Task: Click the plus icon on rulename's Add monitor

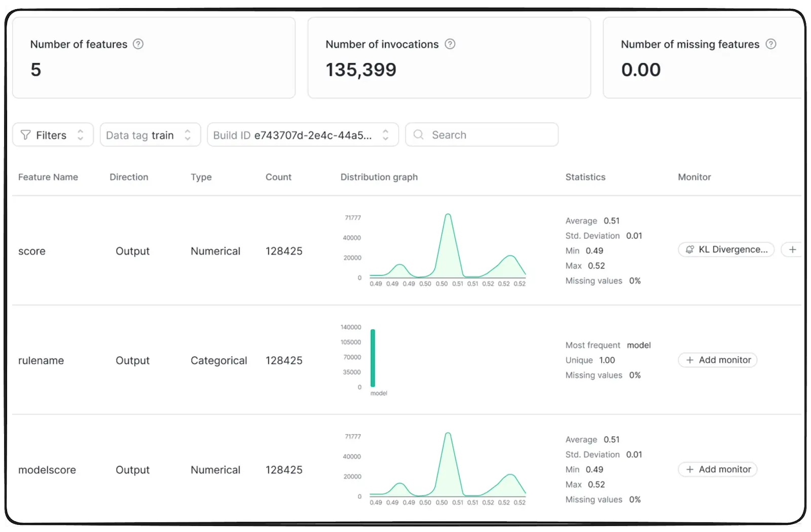Action: tap(690, 360)
